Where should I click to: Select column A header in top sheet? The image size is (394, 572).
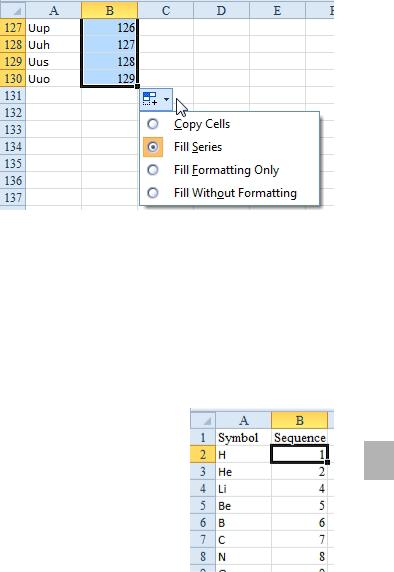54,10
